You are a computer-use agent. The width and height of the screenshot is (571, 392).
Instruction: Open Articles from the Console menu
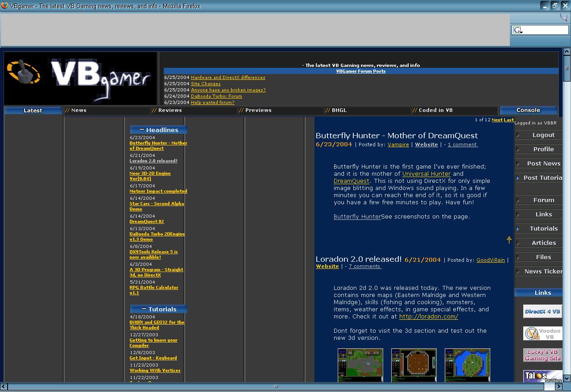tap(544, 243)
